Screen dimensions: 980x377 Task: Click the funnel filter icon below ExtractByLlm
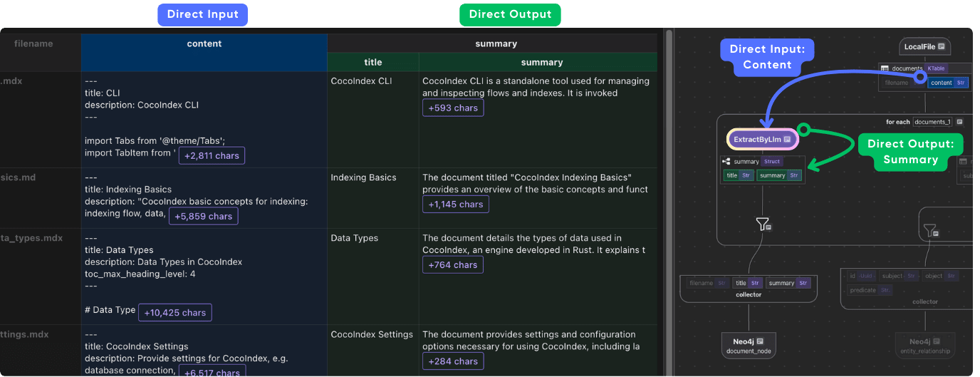tap(763, 224)
